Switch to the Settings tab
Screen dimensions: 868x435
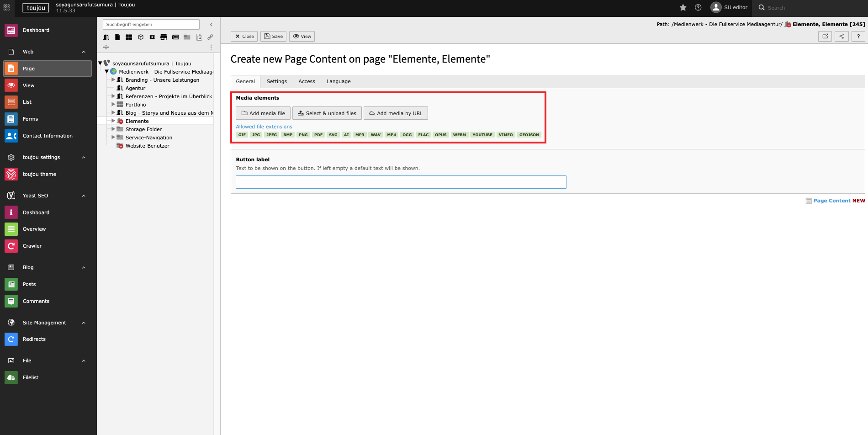coord(276,81)
